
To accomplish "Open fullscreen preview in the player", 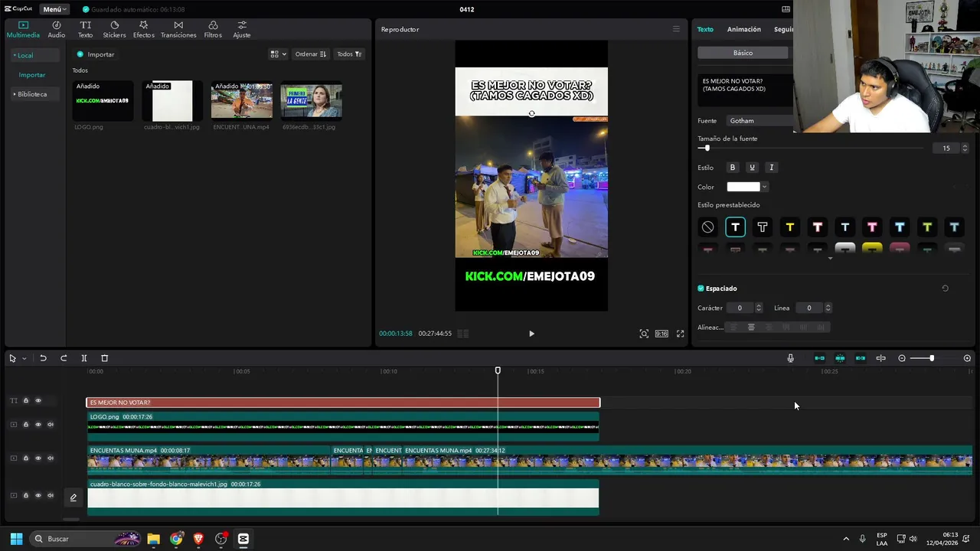I will tap(680, 334).
